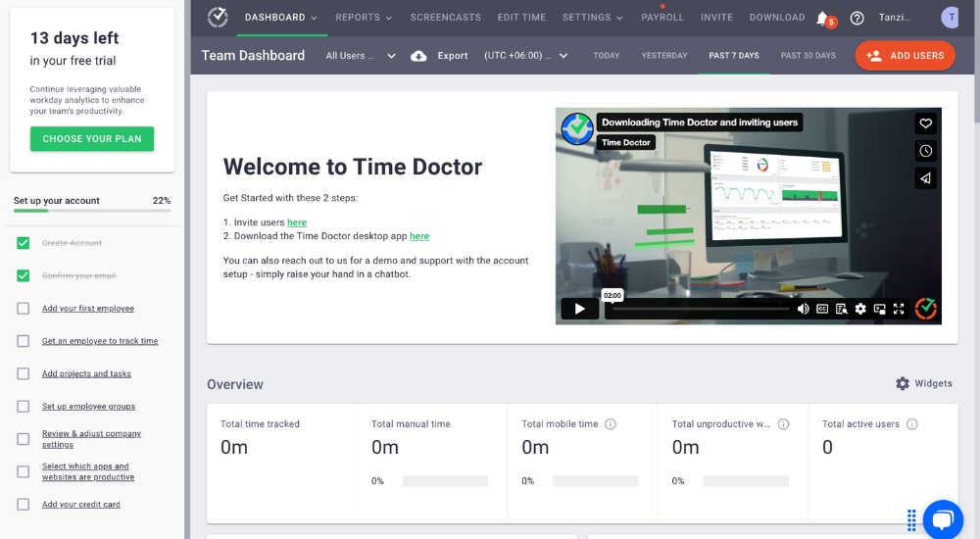Check the Add projects and tasks box

coord(24,373)
